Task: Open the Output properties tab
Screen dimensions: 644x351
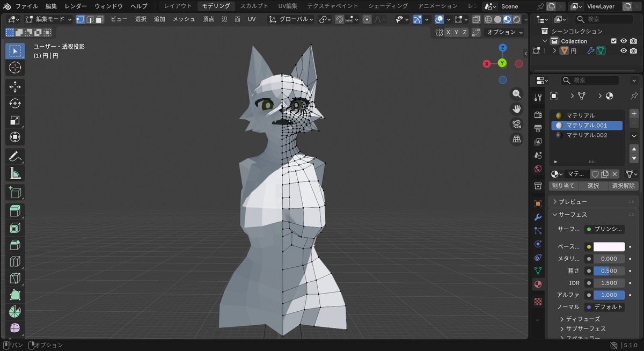Action: click(x=538, y=128)
